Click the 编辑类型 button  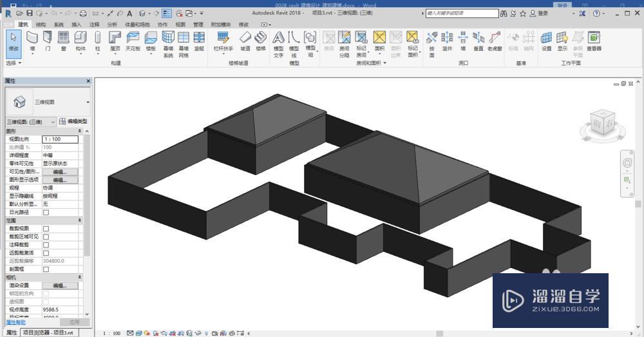73,122
